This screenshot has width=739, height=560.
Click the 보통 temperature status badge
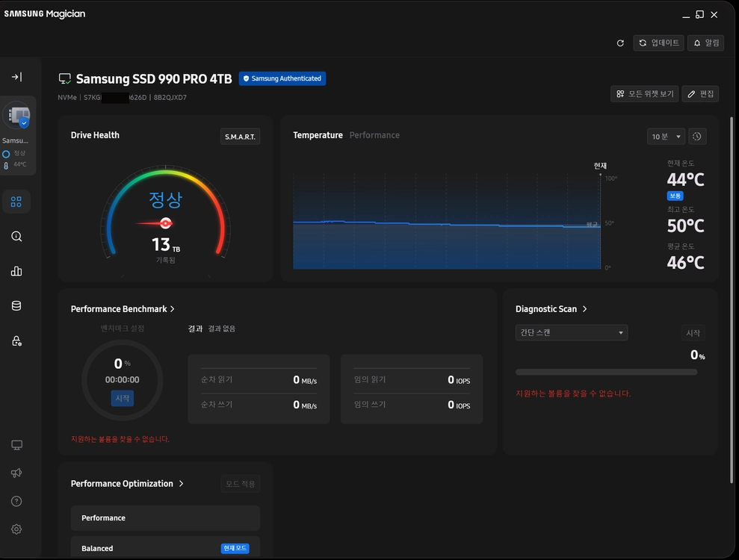pos(675,196)
